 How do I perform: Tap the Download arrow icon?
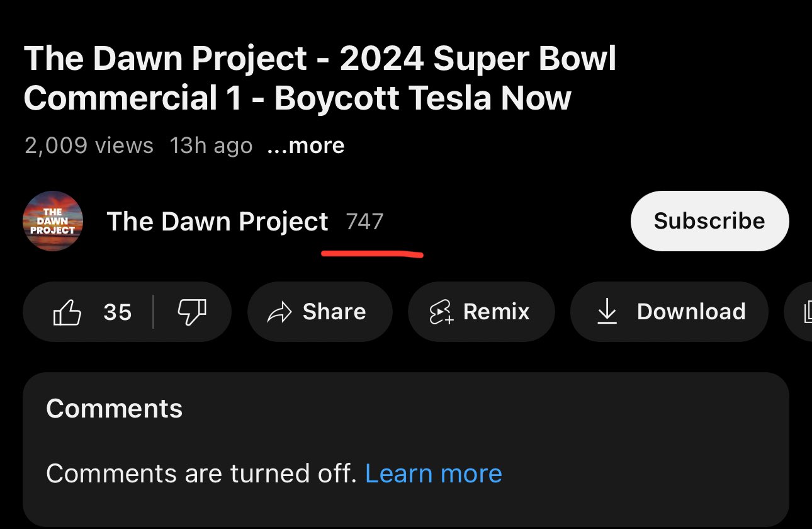pyautogui.click(x=607, y=312)
